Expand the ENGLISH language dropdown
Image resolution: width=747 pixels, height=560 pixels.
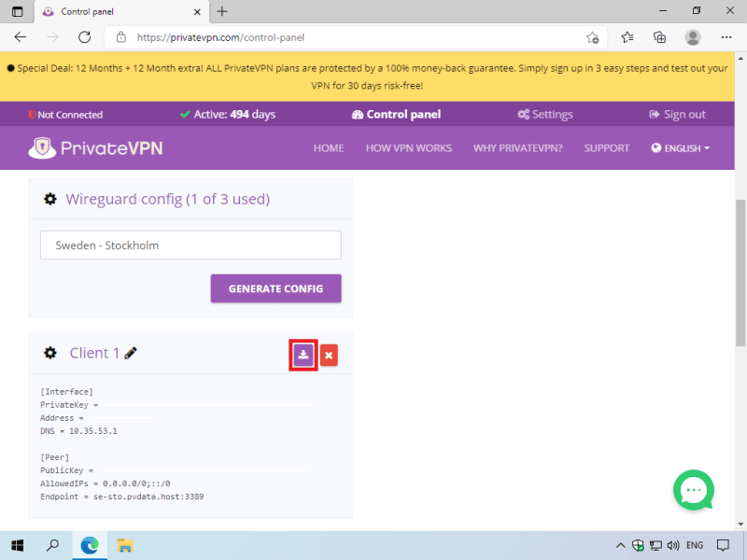tap(681, 148)
